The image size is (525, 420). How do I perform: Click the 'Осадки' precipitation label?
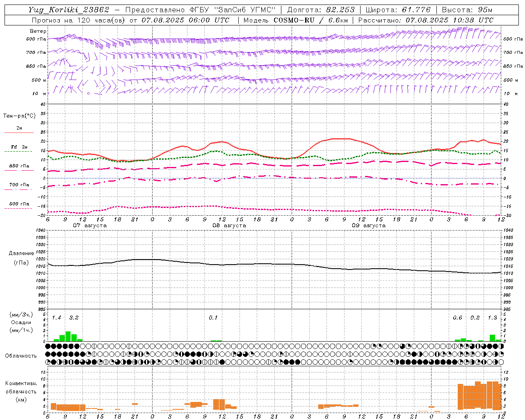(21, 322)
